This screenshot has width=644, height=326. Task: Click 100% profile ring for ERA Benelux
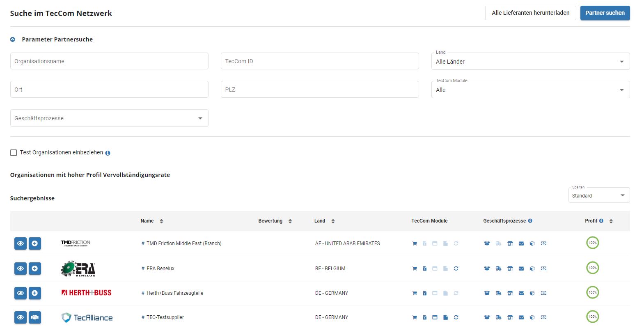point(592,268)
